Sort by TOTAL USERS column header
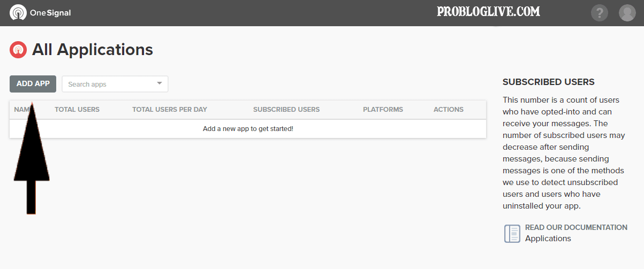The image size is (644, 269). click(x=77, y=110)
